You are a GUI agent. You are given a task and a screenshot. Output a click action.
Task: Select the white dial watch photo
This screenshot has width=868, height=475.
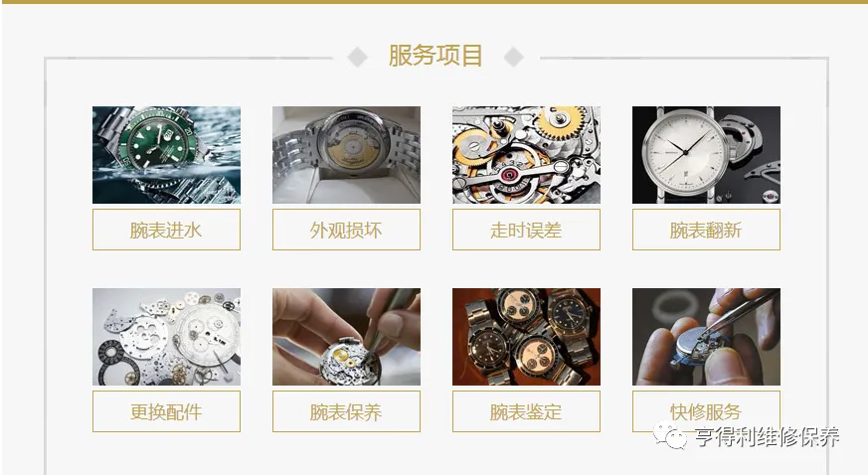[706, 155]
